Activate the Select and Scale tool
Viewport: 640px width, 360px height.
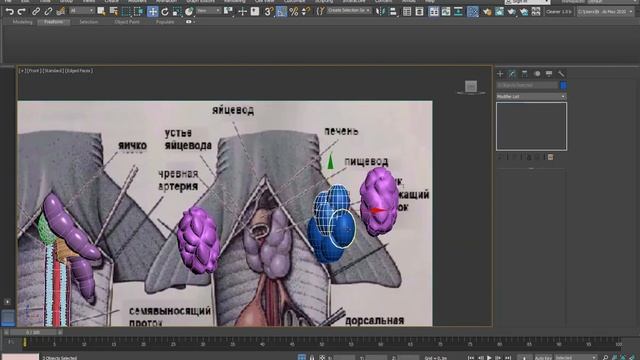click(x=177, y=11)
